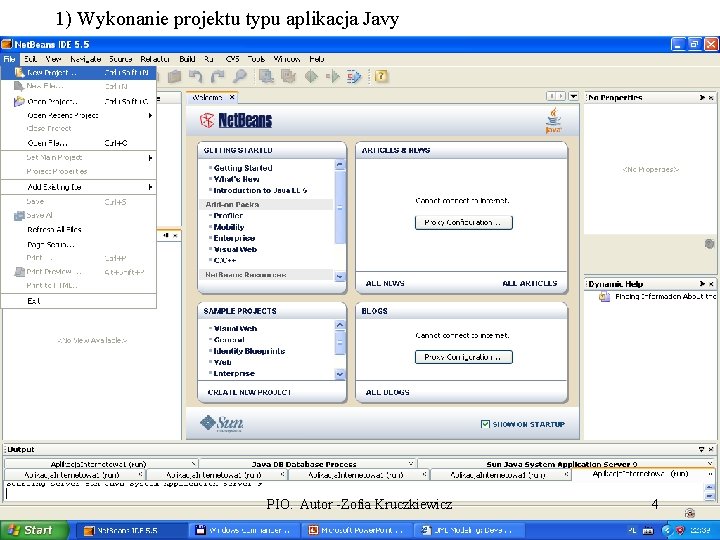Click the Clean and Build toolbar icon

pyautogui.click(x=288, y=76)
